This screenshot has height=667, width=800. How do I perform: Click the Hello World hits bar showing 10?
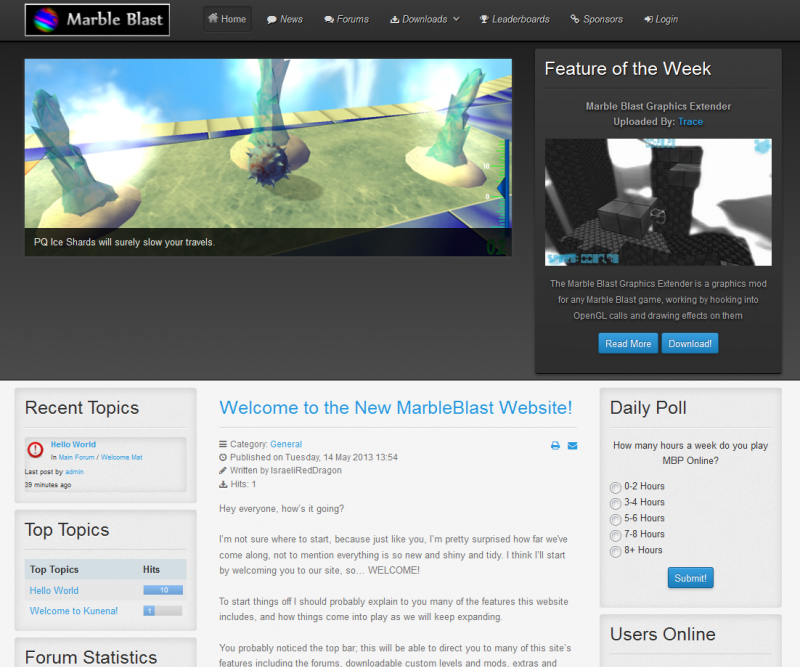pos(163,590)
